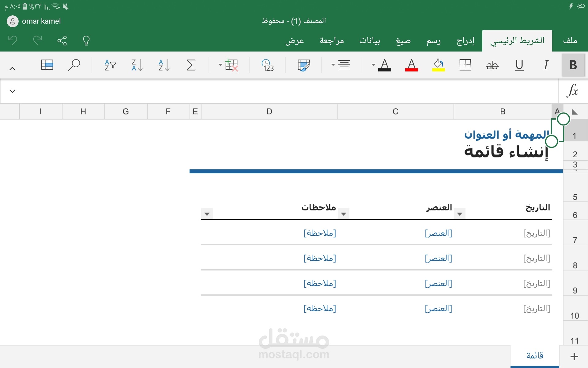Switch to the إدراج (Insert) tab
This screenshot has width=588, height=368.
[x=465, y=40]
